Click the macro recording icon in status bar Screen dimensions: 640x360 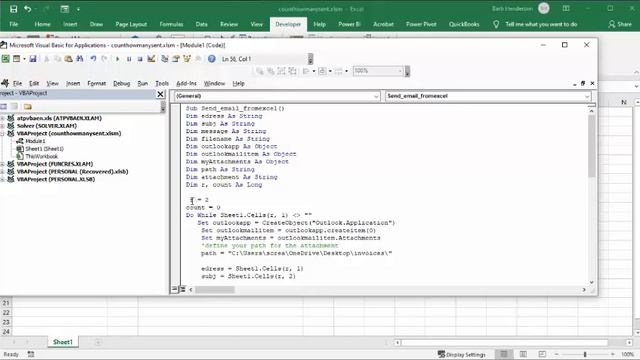[31, 354]
